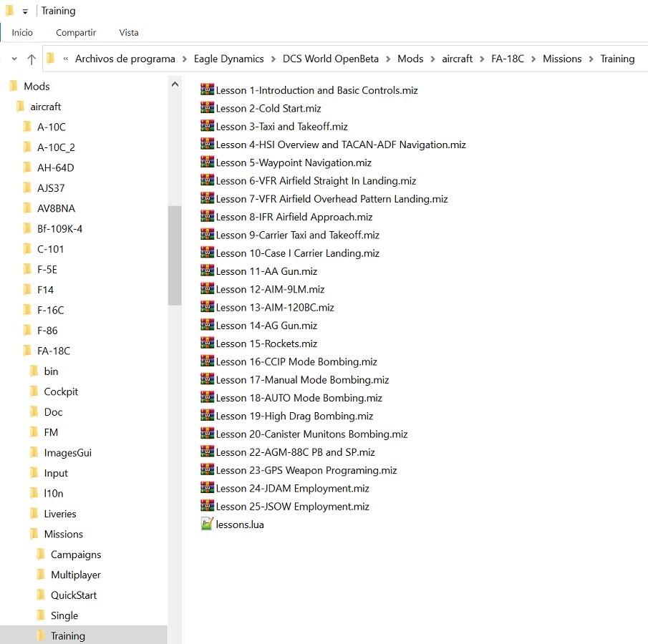Viewport: 648px width, 644px height.
Task: Open quick access toolbar dropdown
Action: click(x=25, y=11)
